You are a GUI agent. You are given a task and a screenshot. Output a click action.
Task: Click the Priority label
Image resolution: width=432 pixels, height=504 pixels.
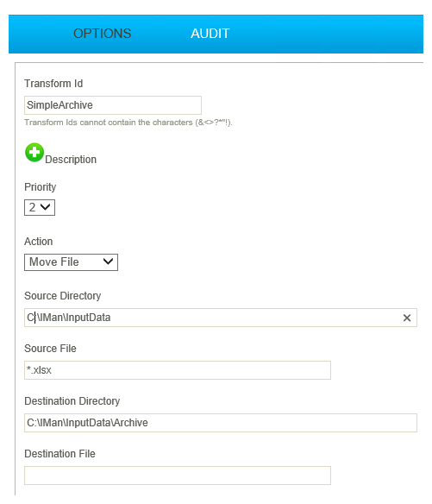pyautogui.click(x=41, y=187)
